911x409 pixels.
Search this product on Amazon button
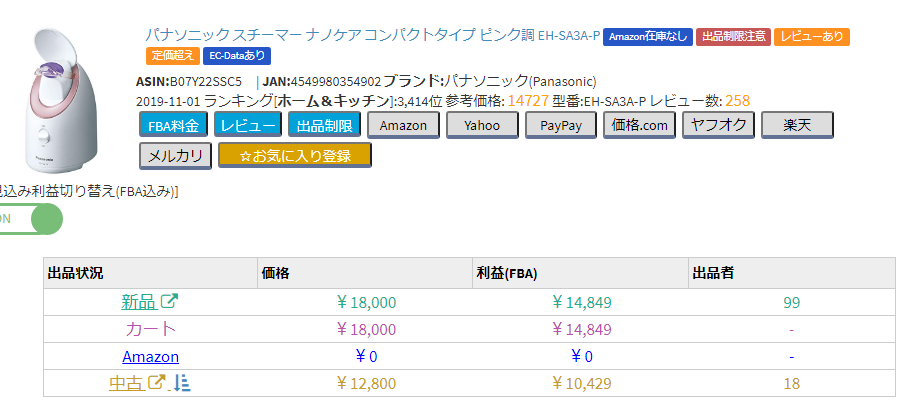click(403, 125)
